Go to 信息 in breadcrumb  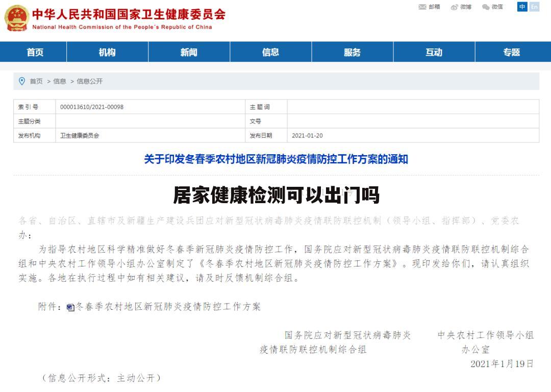[x=60, y=81]
